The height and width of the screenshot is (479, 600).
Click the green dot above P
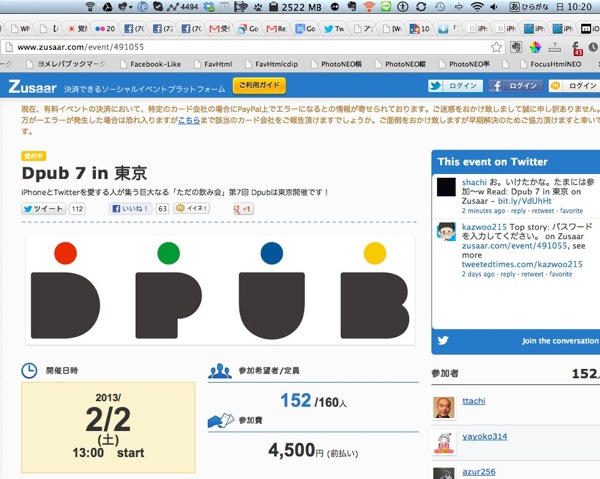point(168,253)
